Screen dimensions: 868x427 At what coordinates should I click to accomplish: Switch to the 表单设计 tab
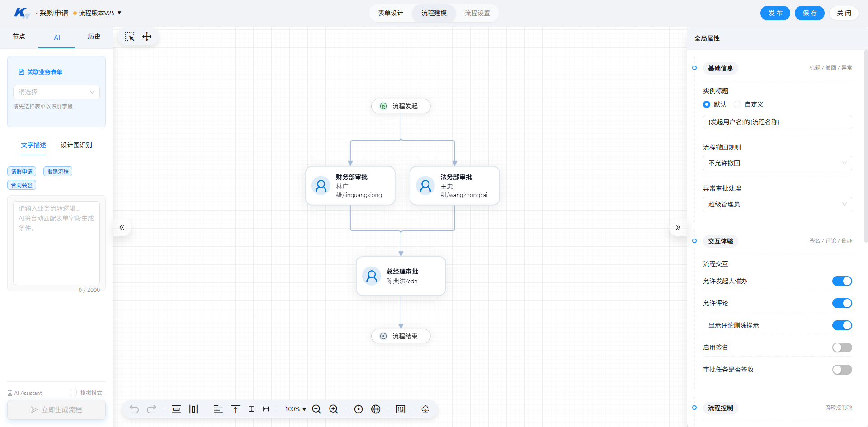coord(391,13)
